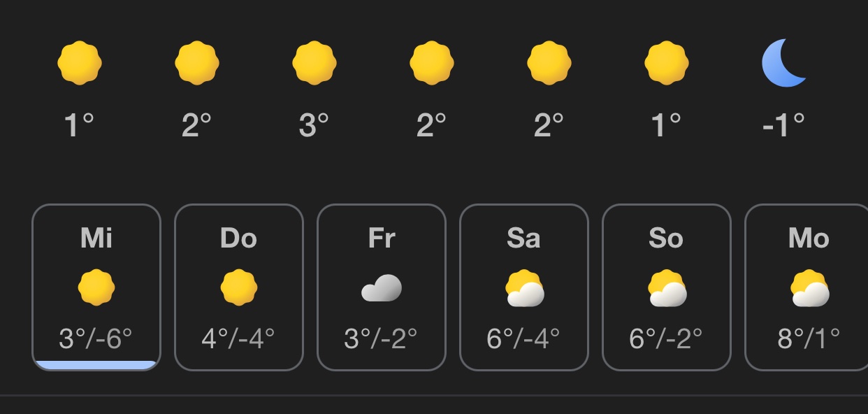The height and width of the screenshot is (414, 868).
Task: Click the -1° hourly temperature
Action: [783, 125]
